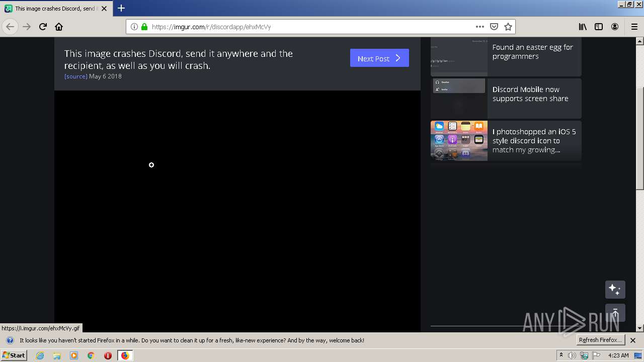Click the post title 'This image crashes Discord'
This screenshot has width=644, height=362.
click(x=179, y=59)
